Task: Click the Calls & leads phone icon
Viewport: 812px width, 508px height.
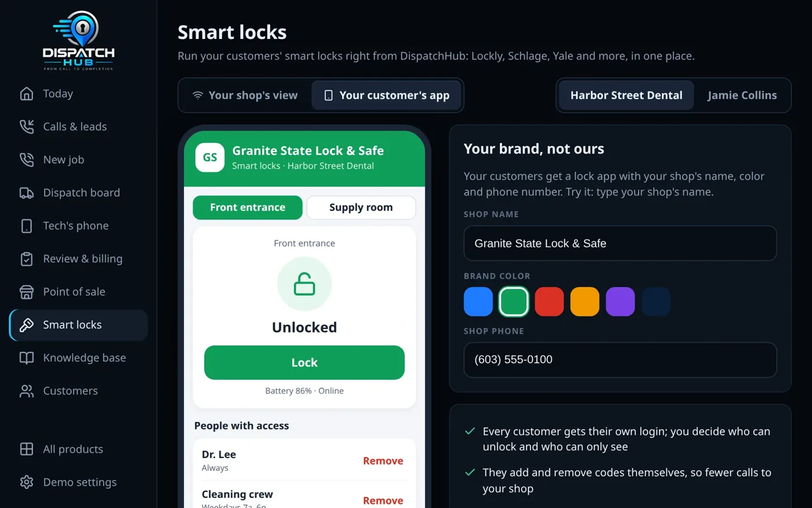Action: click(27, 127)
